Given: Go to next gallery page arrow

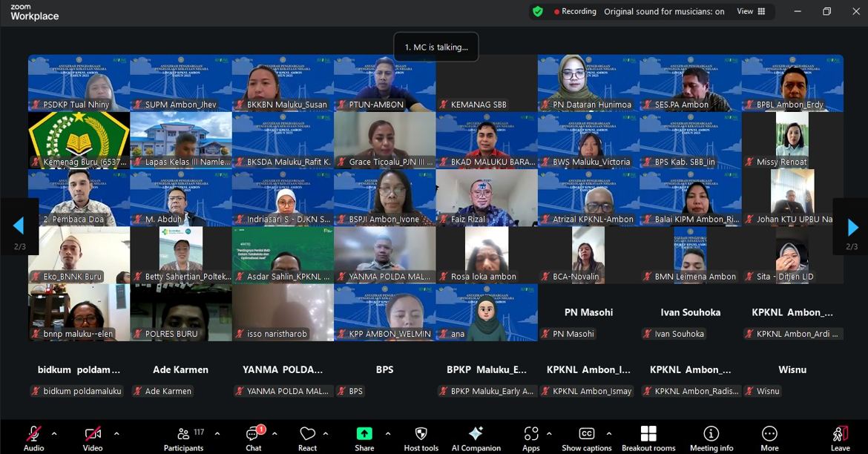Looking at the screenshot, I should click(852, 227).
